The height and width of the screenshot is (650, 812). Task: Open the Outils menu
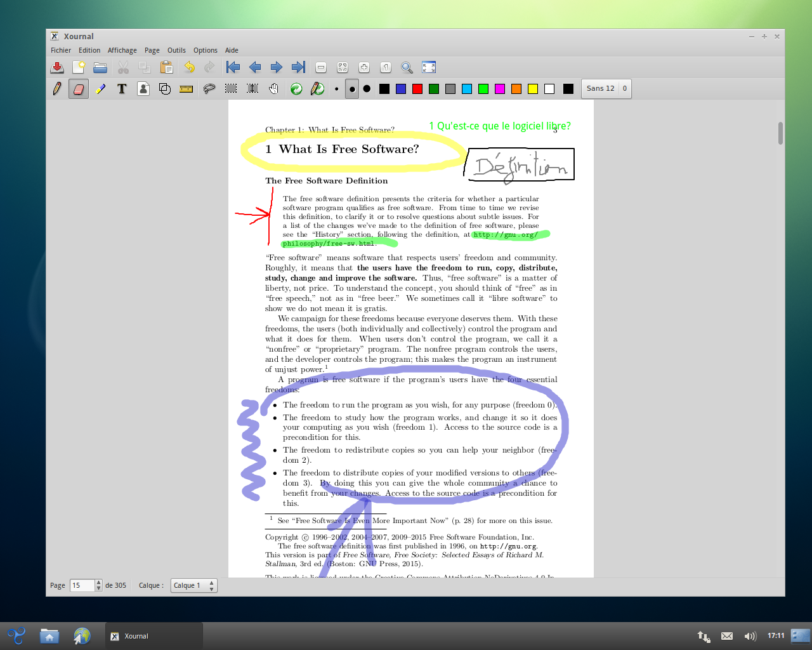pyautogui.click(x=176, y=50)
